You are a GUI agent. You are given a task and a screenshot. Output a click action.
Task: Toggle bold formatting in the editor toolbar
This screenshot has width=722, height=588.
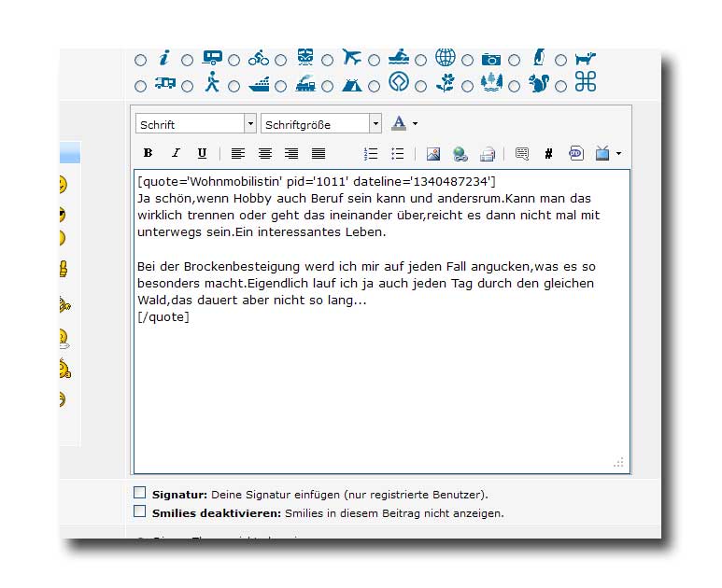tap(148, 154)
